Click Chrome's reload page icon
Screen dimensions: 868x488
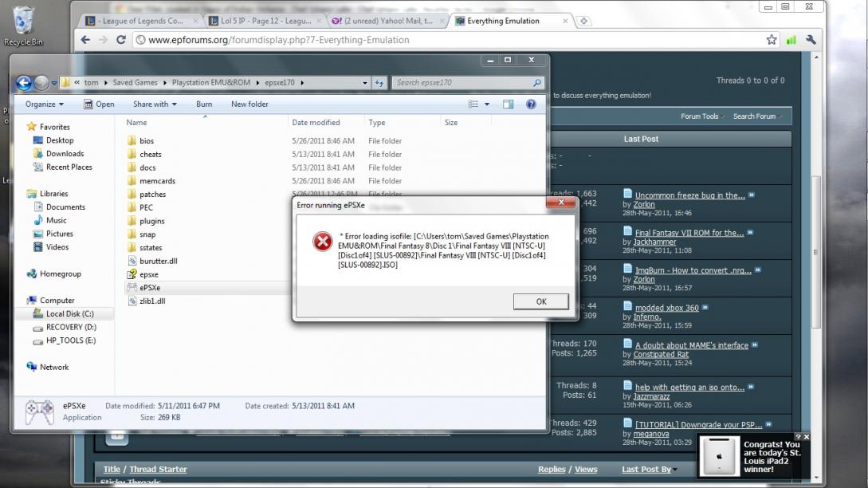click(121, 40)
